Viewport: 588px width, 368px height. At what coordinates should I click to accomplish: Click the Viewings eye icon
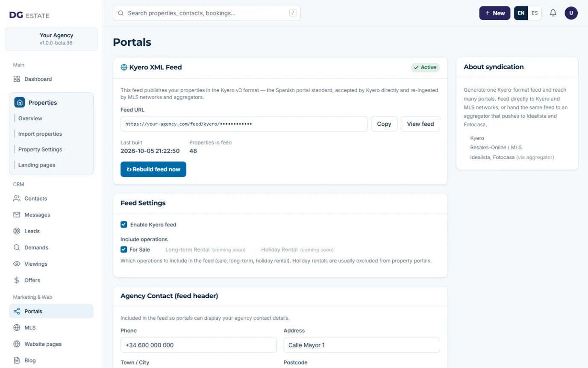[x=17, y=264]
